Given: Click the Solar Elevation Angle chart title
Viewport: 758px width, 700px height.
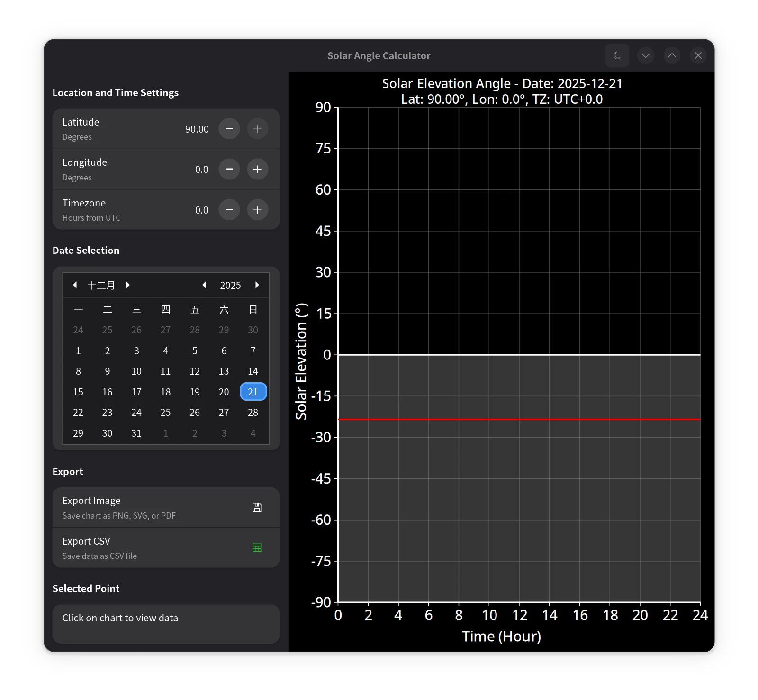Looking at the screenshot, I should click(502, 91).
